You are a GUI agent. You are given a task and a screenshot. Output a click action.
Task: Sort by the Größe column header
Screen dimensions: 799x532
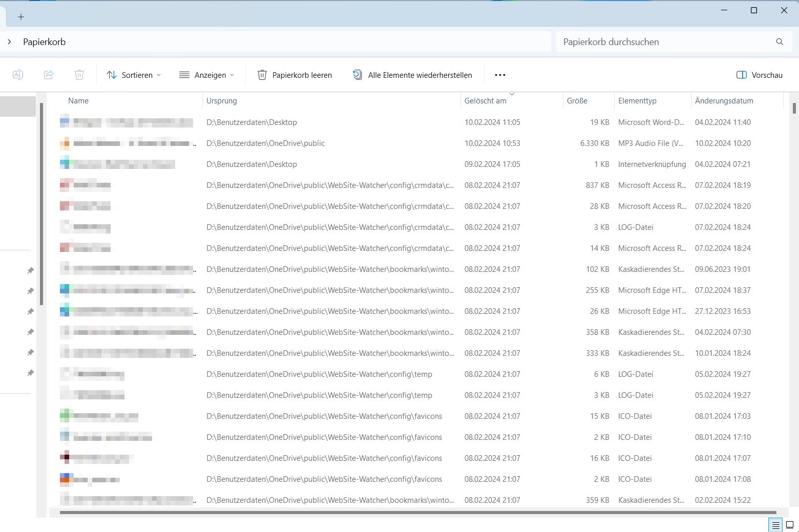[x=577, y=101]
